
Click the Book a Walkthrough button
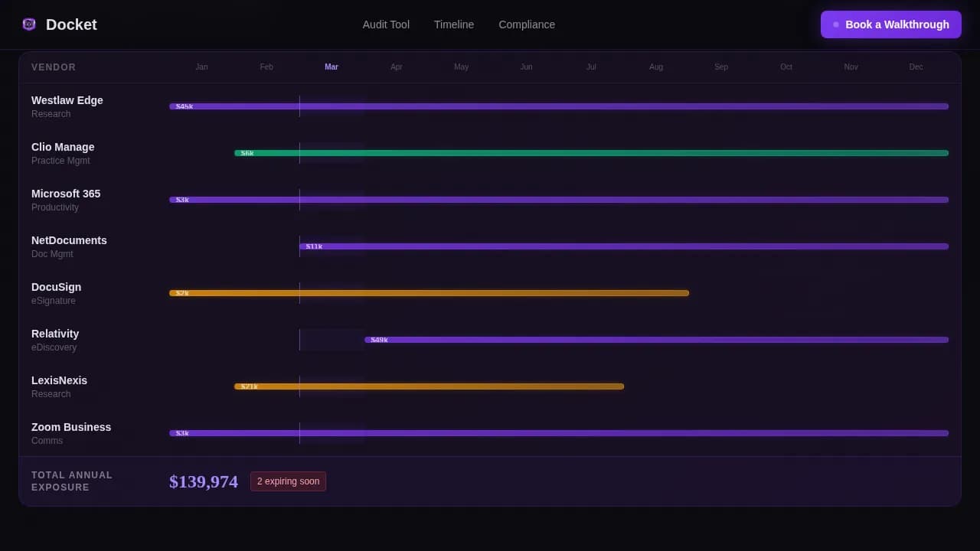[891, 24]
